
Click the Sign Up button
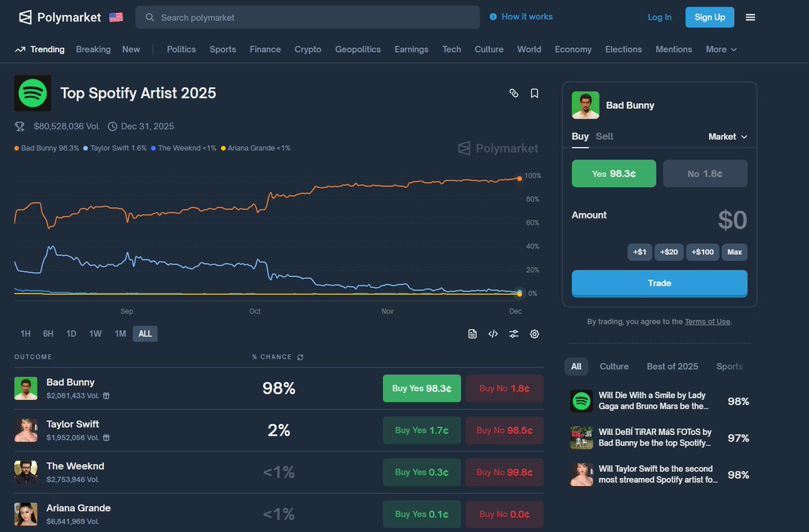(710, 17)
